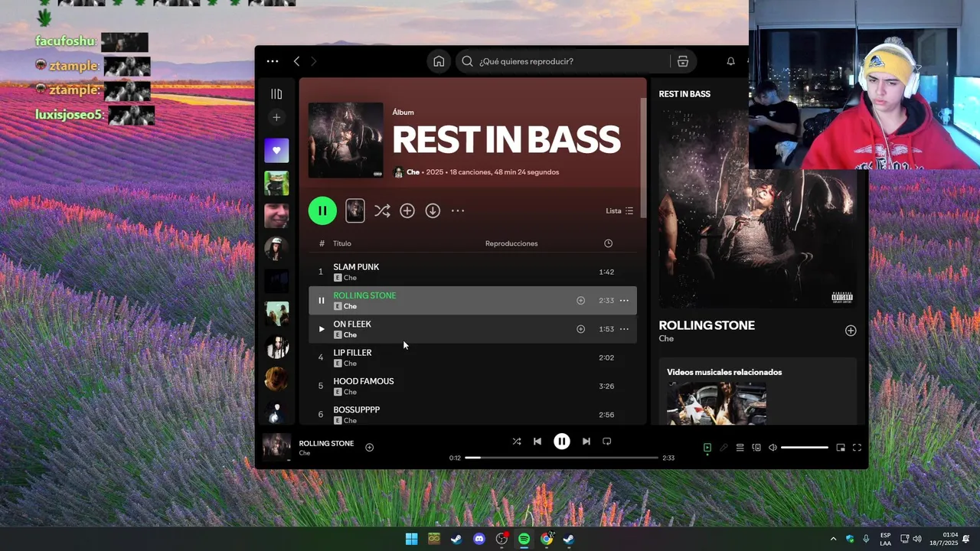Open the lyrics microphone icon
The image size is (980, 551).
pos(724,448)
